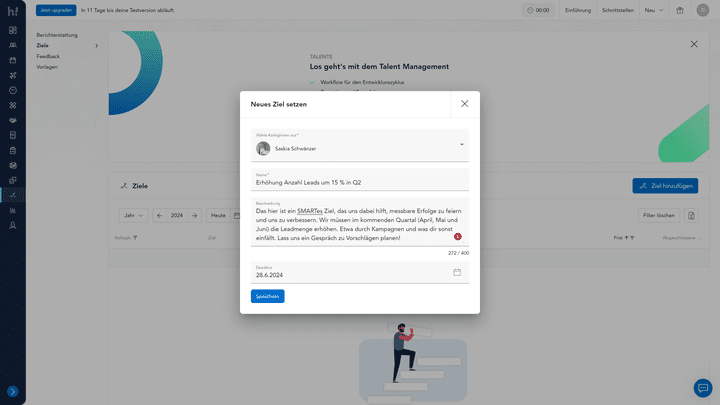Click the h! logo in the sidebar
The height and width of the screenshot is (405, 720).
coord(13,11)
